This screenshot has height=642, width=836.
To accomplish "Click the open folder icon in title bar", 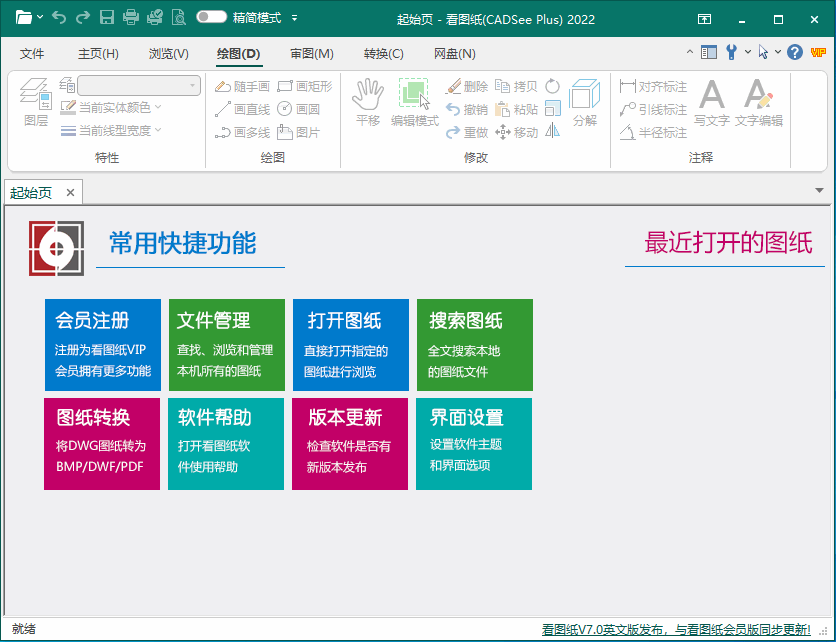I will pos(23,18).
